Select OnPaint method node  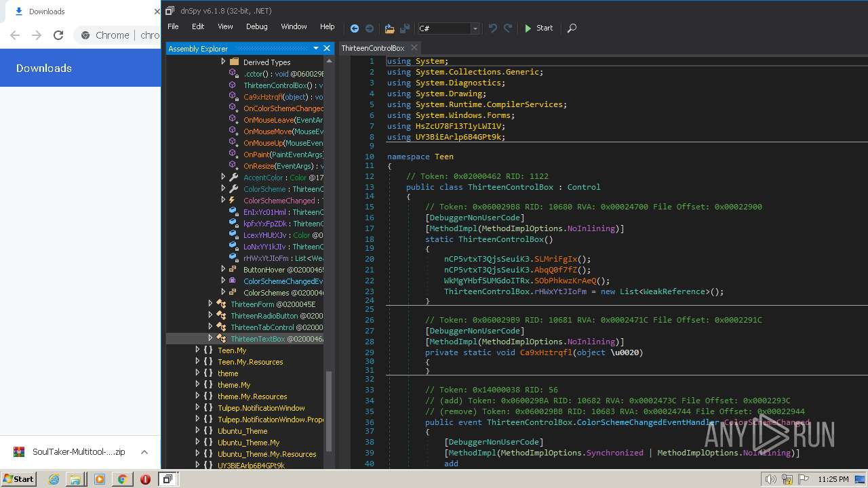tap(283, 155)
